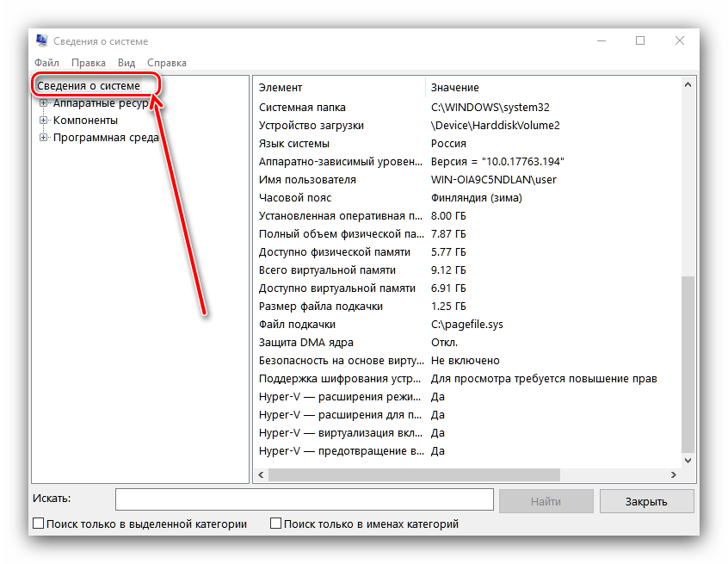Expand the Компоненты tree node
The height and width of the screenshot is (564, 728).
[x=44, y=121]
